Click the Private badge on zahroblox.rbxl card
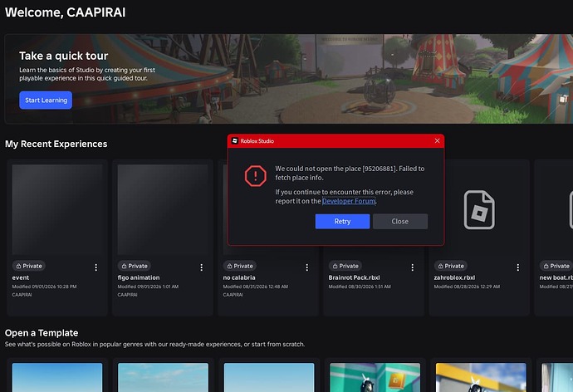This screenshot has width=573, height=392. coord(451,266)
